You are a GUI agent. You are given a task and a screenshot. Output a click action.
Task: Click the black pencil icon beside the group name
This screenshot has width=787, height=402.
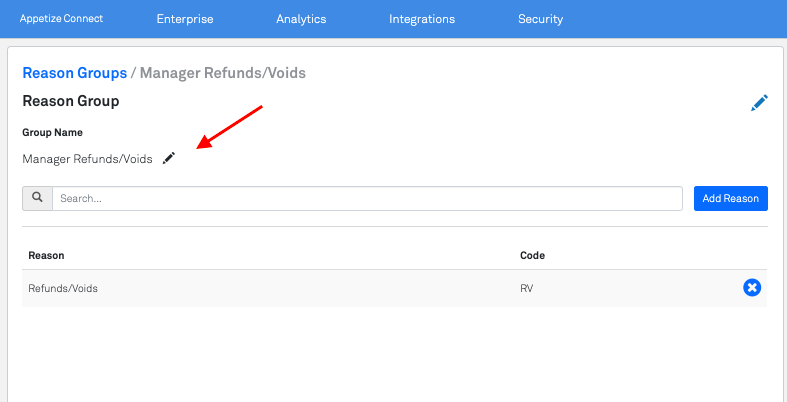tap(169, 158)
